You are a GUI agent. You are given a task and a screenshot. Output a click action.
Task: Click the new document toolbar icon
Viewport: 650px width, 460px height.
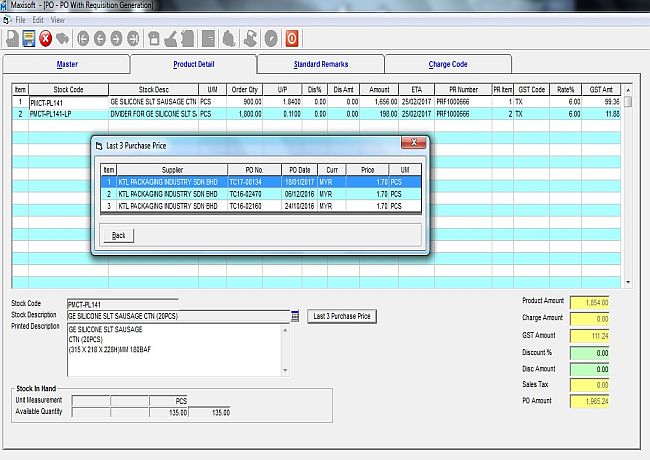click(x=11, y=39)
